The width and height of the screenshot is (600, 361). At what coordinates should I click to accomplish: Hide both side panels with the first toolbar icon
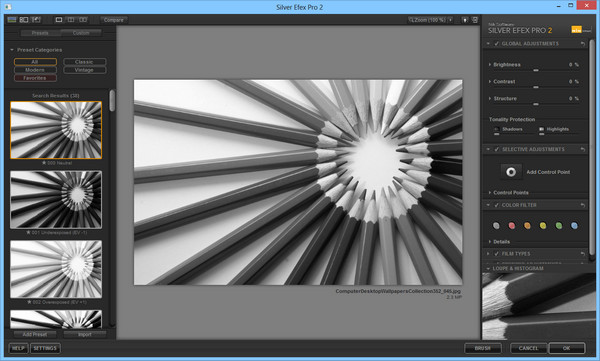click(12, 20)
